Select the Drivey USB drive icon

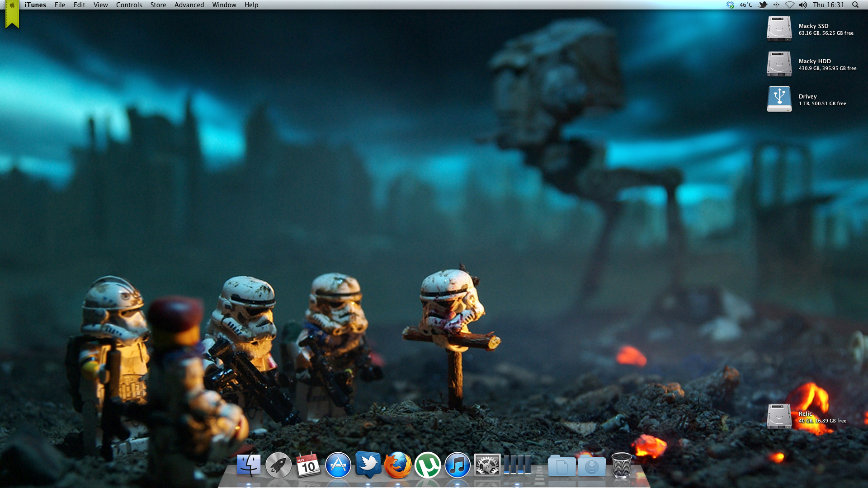pos(779,99)
